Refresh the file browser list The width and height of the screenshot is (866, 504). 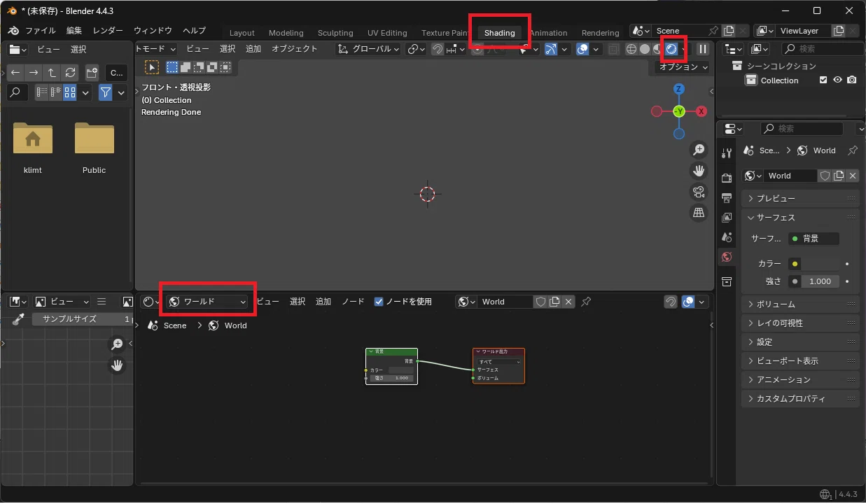pyautogui.click(x=70, y=73)
